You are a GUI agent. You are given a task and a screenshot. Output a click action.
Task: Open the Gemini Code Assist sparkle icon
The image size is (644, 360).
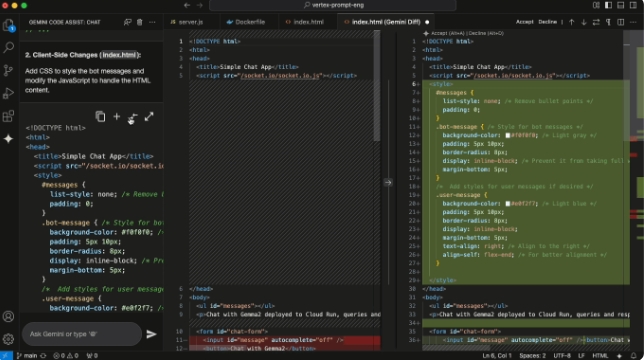pos(8,139)
